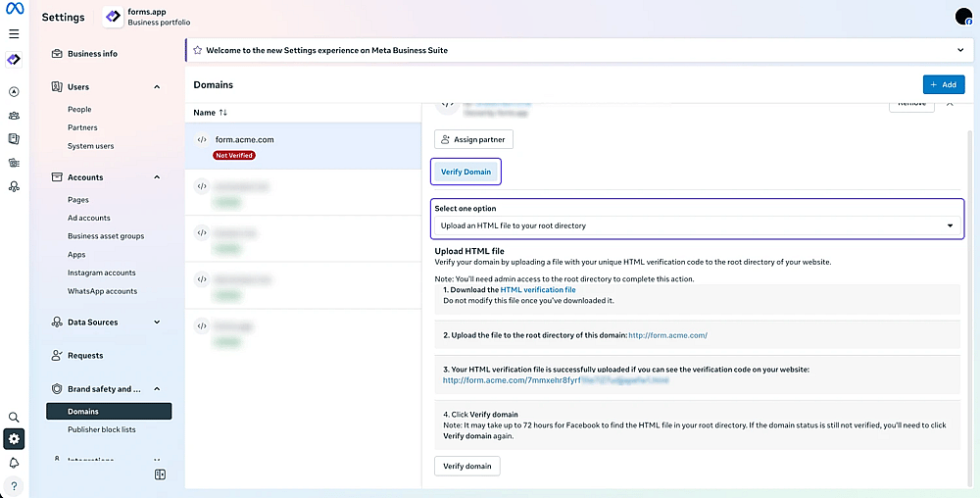This screenshot has width=980, height=498.
Task: Open Instagram accounts
Action: point(101,274)
